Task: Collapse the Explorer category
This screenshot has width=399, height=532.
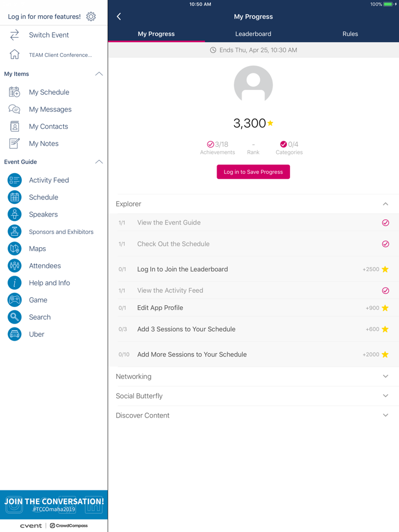Action: click(385, 204)
